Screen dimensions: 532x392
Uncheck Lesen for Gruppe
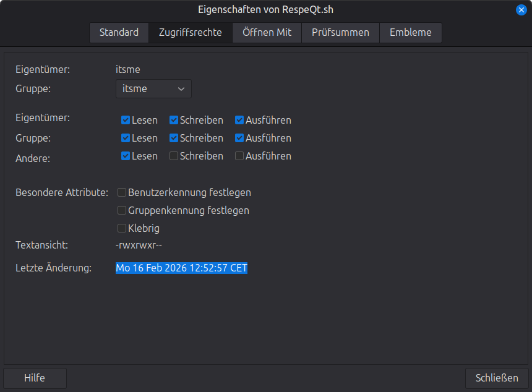pyautogui.click(x=126, y=138)
